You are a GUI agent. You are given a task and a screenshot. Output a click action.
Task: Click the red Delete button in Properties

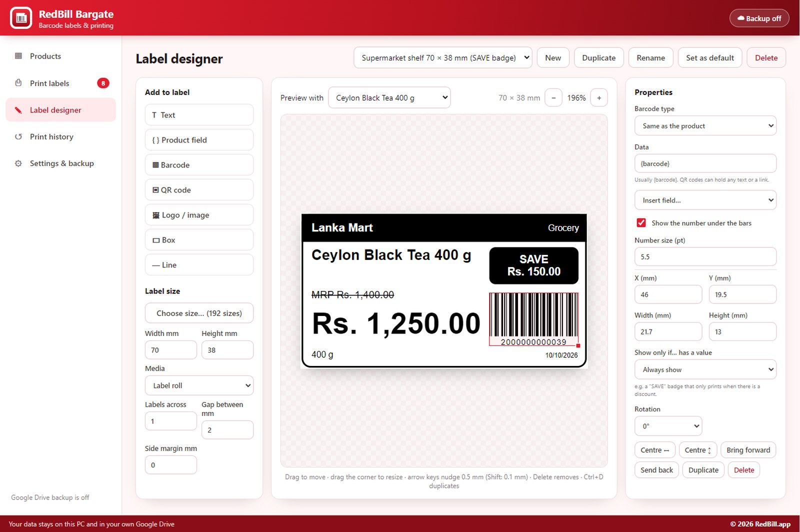click(744, 470)
